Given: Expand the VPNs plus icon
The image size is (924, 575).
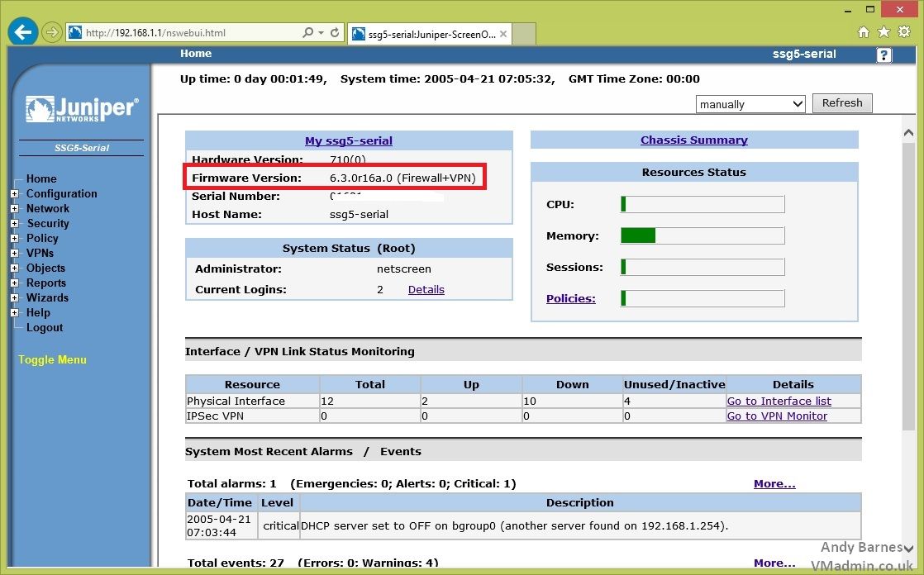Looking at the screenshot, I should (x=14, y=254).
